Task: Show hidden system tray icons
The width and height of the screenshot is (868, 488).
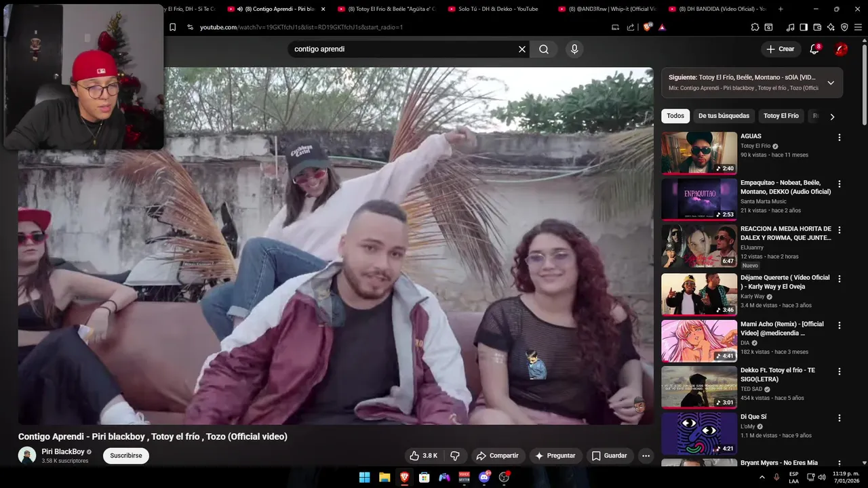Action: (762, 477)
